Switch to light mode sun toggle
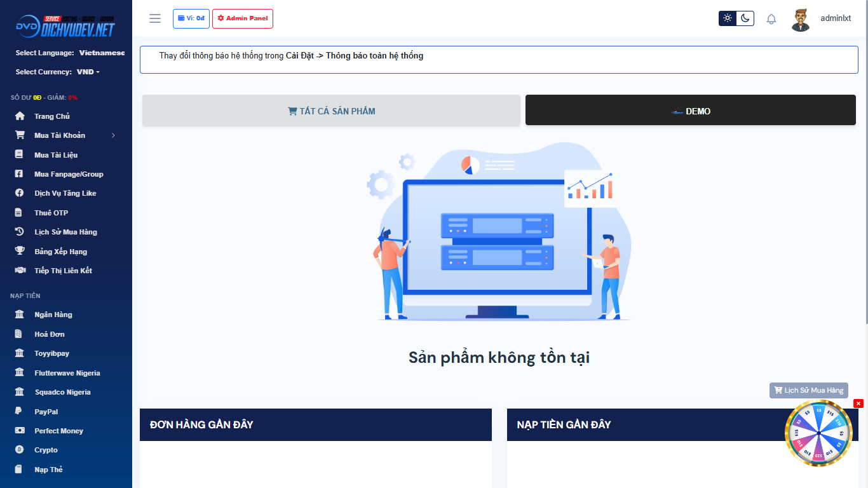The width and height of the screenshot is (868, 488). 728,18
